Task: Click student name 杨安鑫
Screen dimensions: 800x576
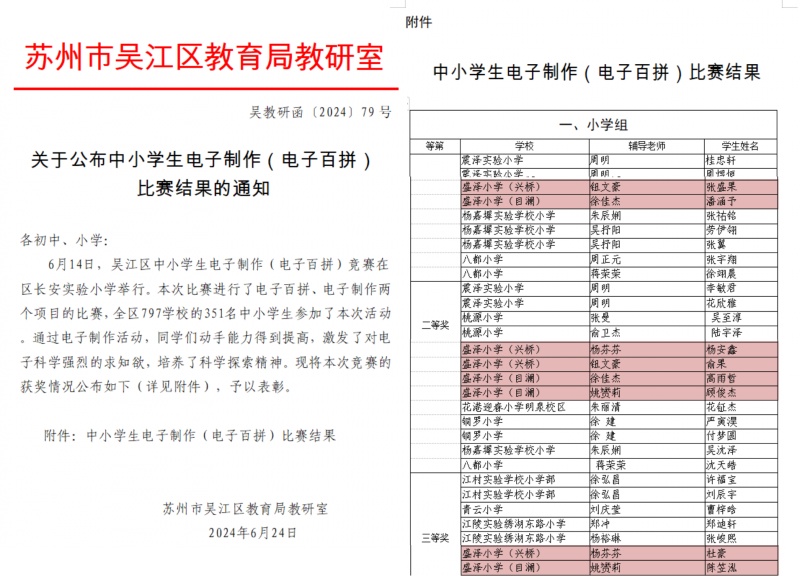Action: pyautogui.click(x=721, y=349)
